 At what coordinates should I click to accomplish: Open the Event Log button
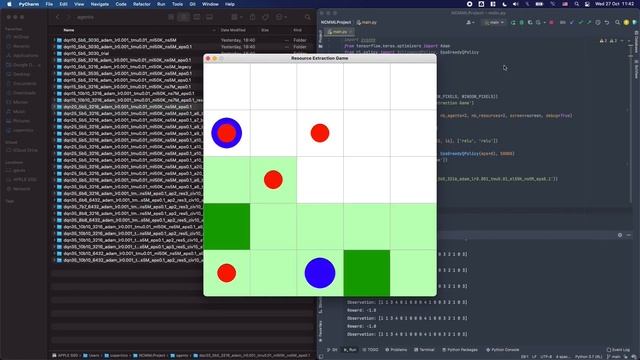click(618, 350)
